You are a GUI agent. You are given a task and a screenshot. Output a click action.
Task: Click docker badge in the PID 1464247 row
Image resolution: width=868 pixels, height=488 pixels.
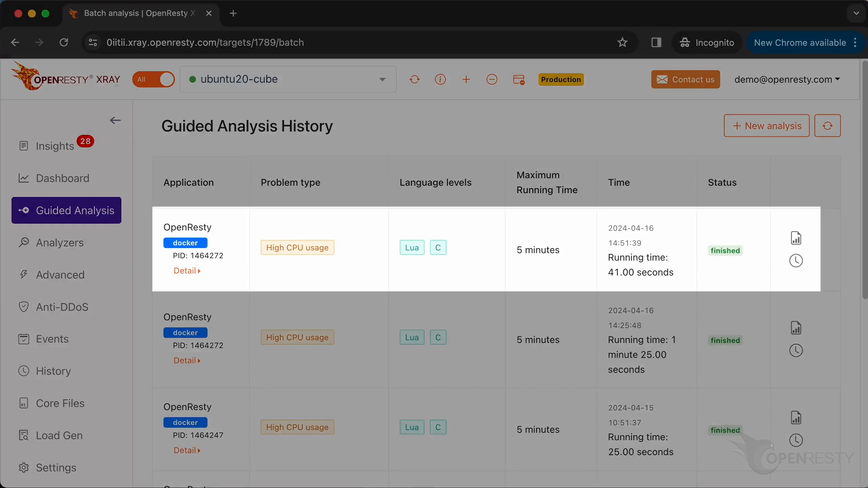point(185,423)
